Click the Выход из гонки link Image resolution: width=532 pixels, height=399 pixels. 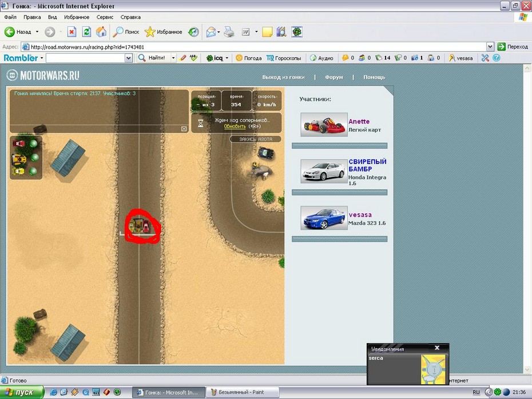tap(283, 77)
